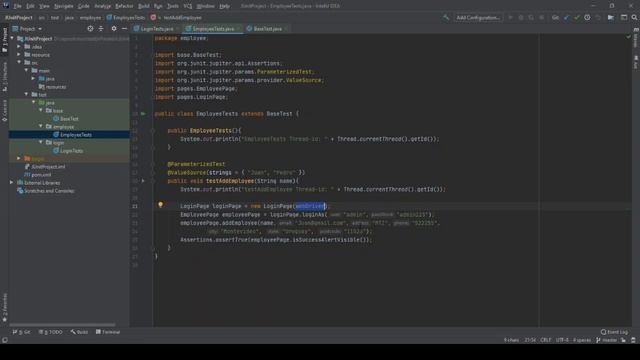This screenshot has height=360, width=640.
Task: Click the Git commit checkmark icon
Action: (577, 18)
